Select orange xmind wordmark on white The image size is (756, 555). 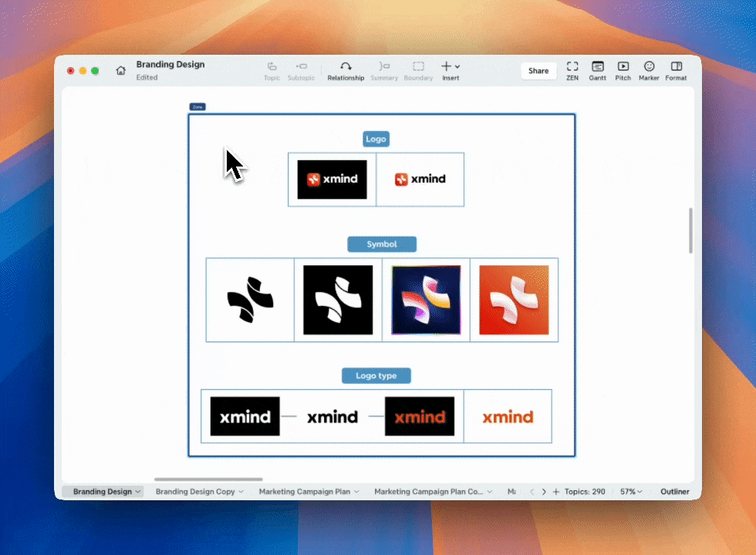pos(508,416)
